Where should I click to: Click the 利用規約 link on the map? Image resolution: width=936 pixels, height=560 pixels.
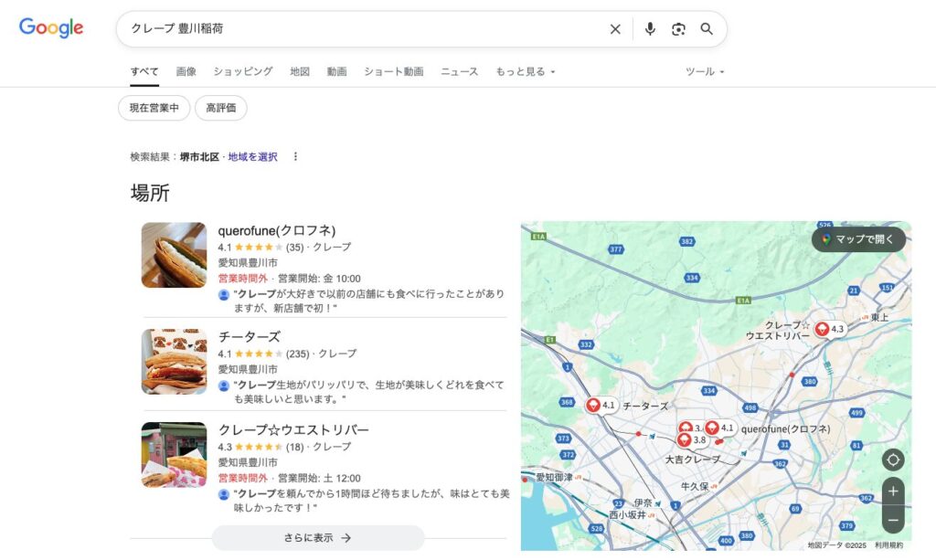[x=888, y=545]
